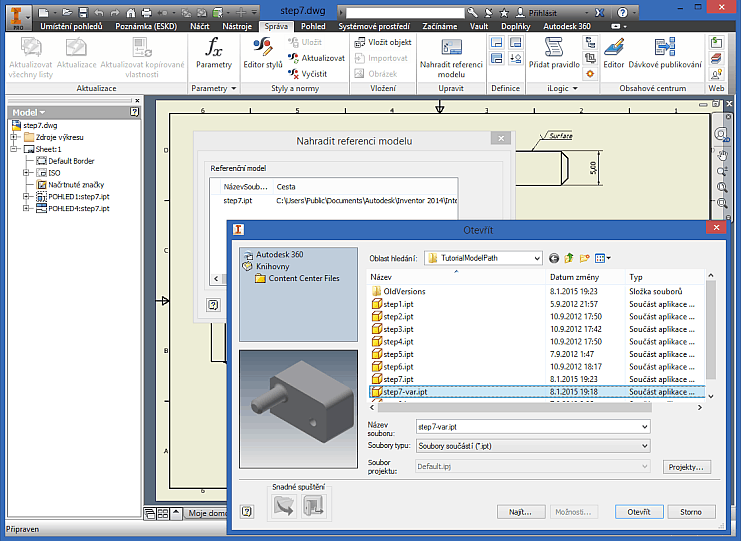741x541 pixels.
Task: Click Undo arrow in quick access toolbar
Action: point(99,13)
